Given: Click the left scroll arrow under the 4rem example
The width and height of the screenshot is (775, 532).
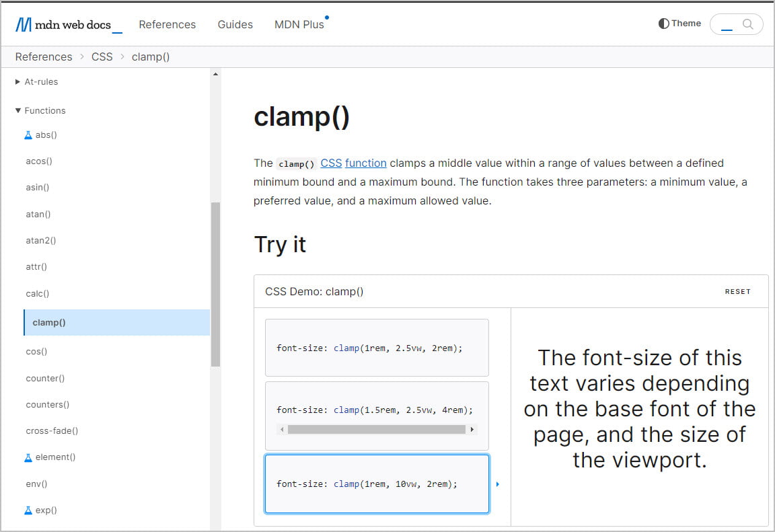Looking at the screenshot, I should coord(282,428).
